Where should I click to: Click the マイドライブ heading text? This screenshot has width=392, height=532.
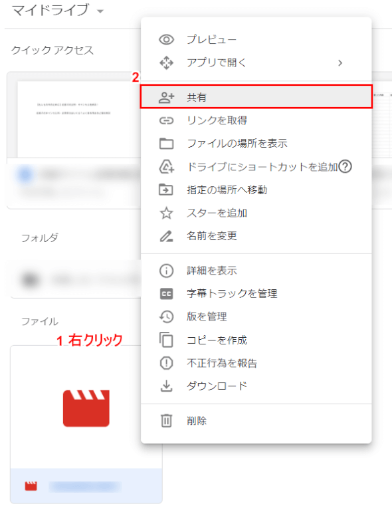point(50,10)
